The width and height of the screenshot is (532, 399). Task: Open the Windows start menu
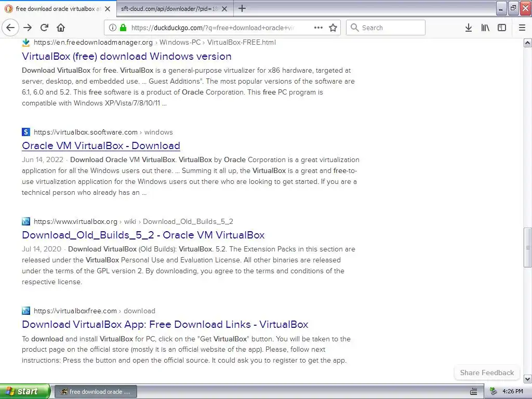point(25,391)
